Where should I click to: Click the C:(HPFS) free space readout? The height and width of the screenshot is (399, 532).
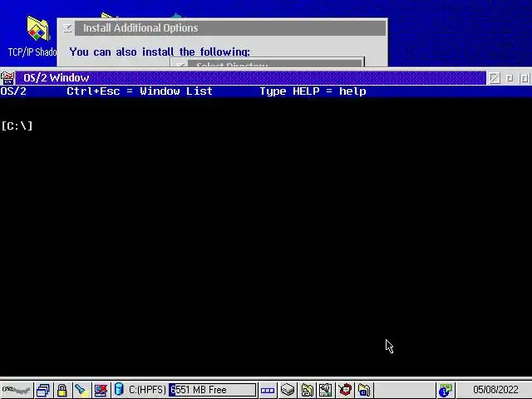pyautogui.click(x=213, y=390)
